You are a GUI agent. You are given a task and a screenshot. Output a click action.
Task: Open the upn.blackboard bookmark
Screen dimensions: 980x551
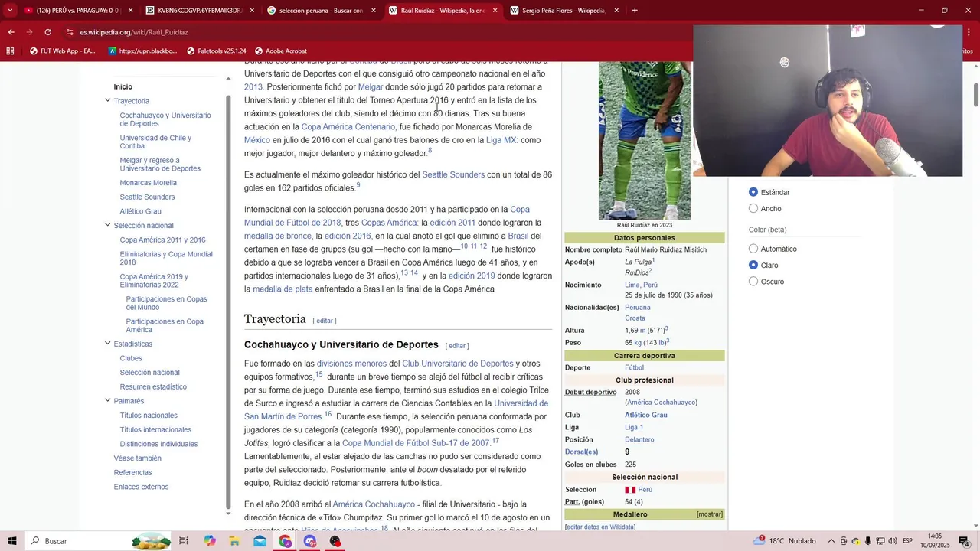(x=142, y=51)
